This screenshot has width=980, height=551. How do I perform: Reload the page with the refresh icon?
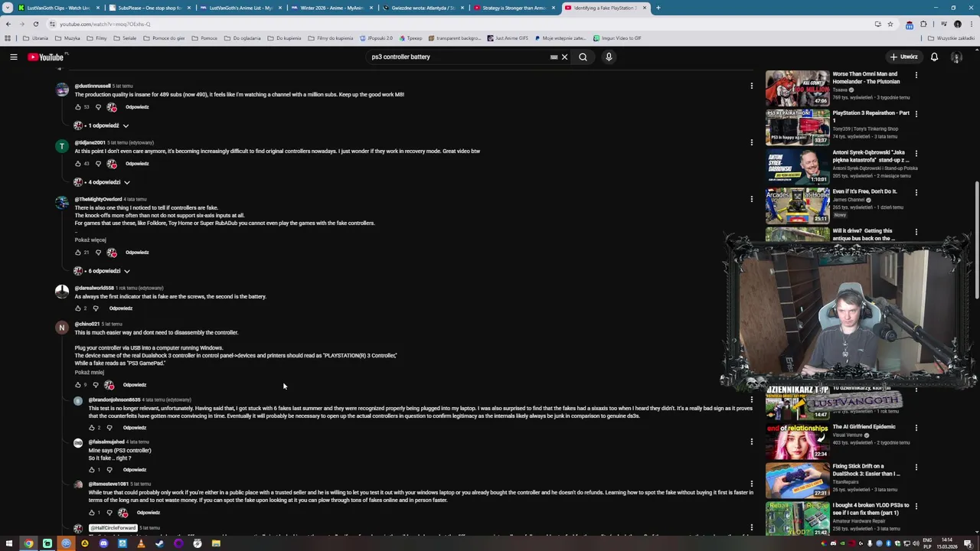[35, 24]
